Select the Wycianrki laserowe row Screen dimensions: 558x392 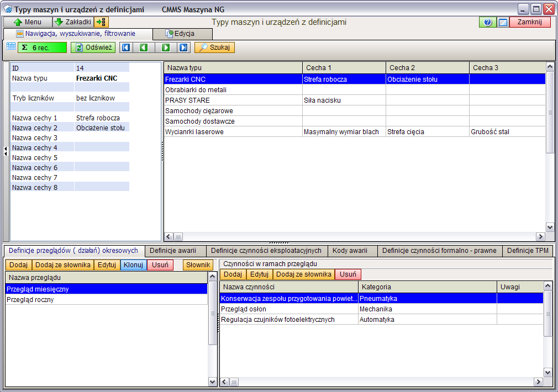[355, 131]
